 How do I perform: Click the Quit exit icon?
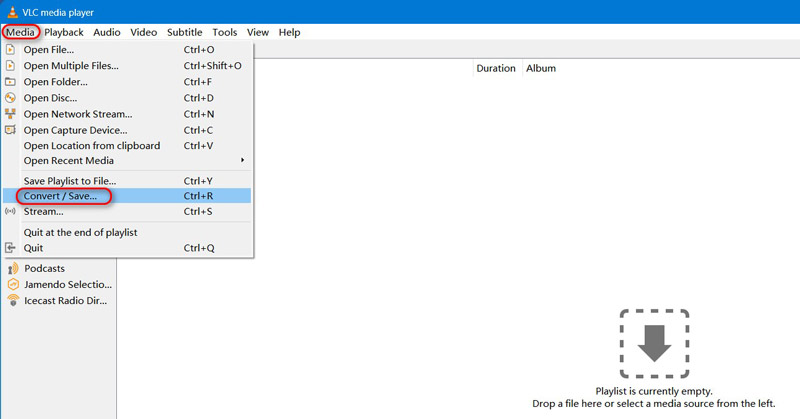(x=10, y=248)
